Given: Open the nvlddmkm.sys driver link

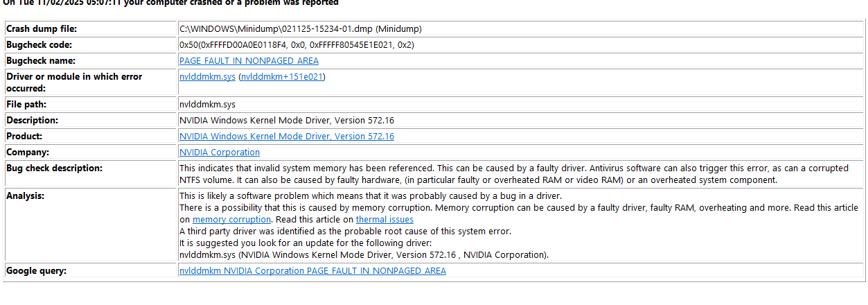Looking at the screenshot, I should [x=207, y=77].
